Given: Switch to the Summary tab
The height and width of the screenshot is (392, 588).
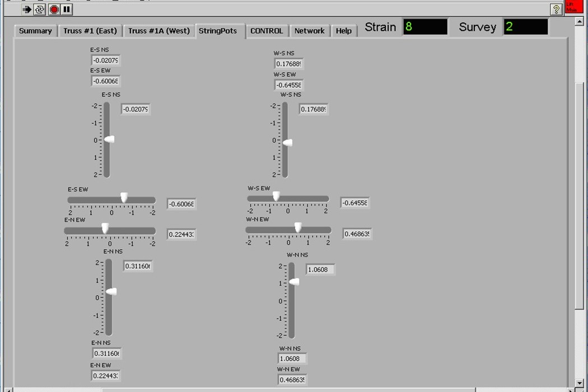Looking at the screenshot, I should tap(35, 31).
